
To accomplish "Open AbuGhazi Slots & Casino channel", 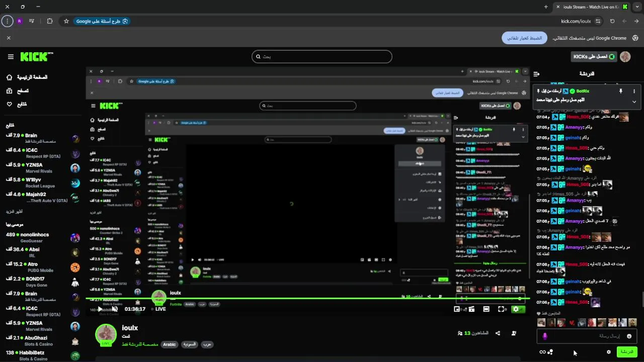I will [43, 341].
